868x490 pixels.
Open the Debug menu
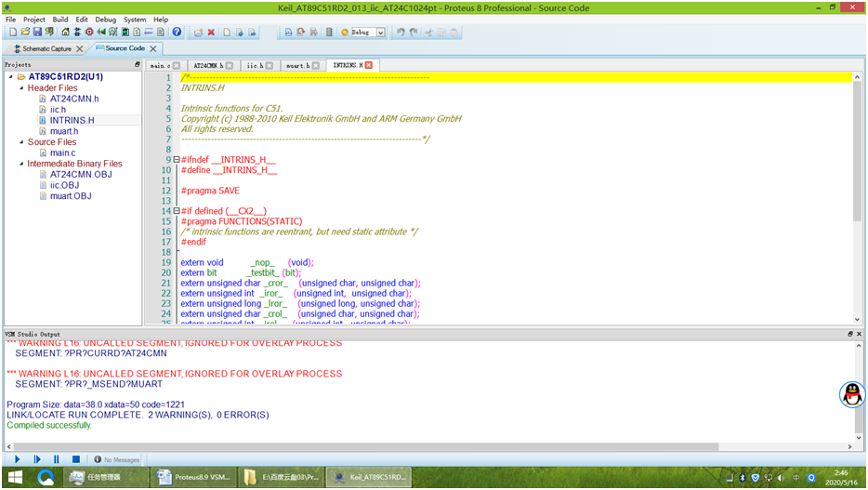pyautogui.click(x=106, y=20)
